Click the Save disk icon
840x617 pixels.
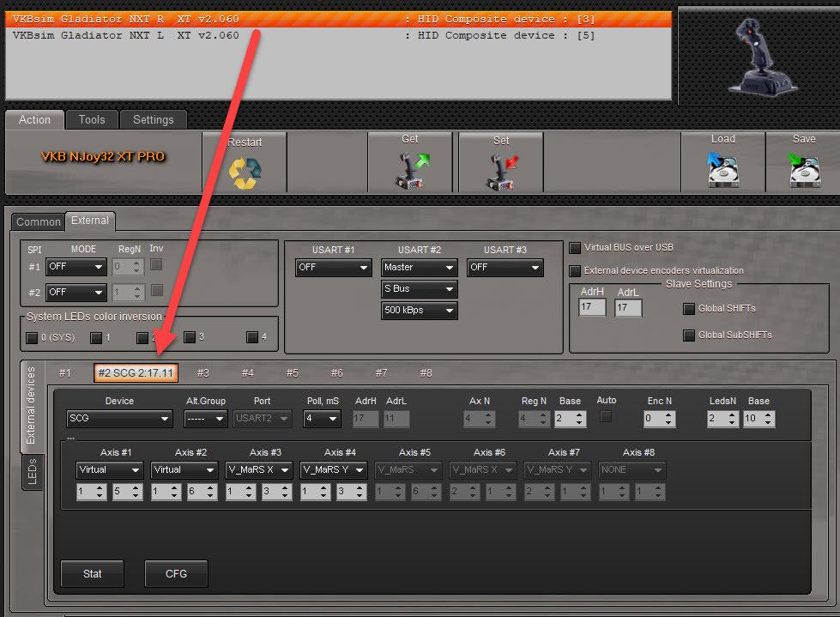[804, 169]
